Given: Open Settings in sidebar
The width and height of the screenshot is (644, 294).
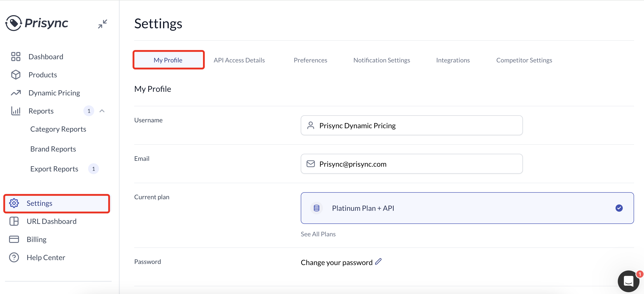Looking at the screenshot, I should click(x=57, y=203).
